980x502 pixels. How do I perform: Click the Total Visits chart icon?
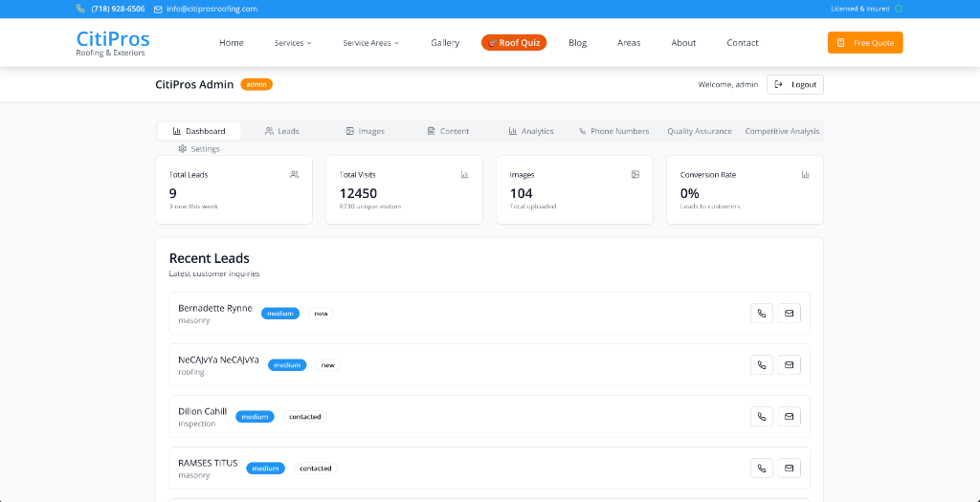click(464, 175)
